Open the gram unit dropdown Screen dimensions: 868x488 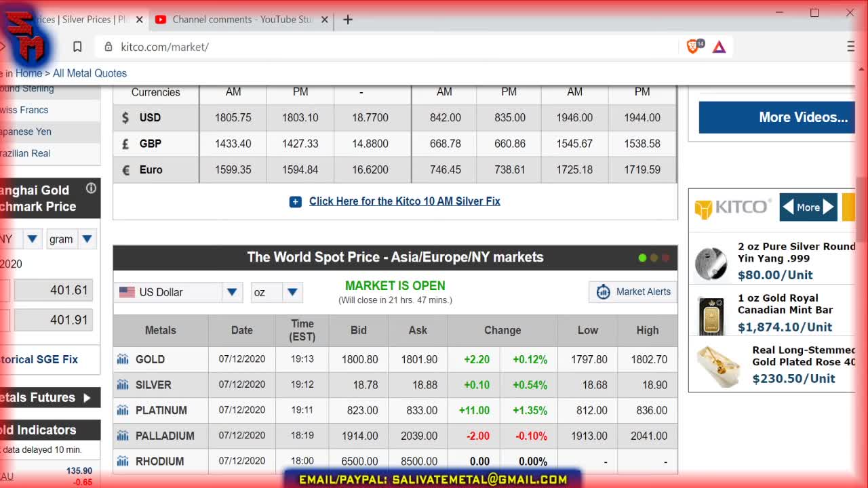pyautogui.click(x=87, y=239)
